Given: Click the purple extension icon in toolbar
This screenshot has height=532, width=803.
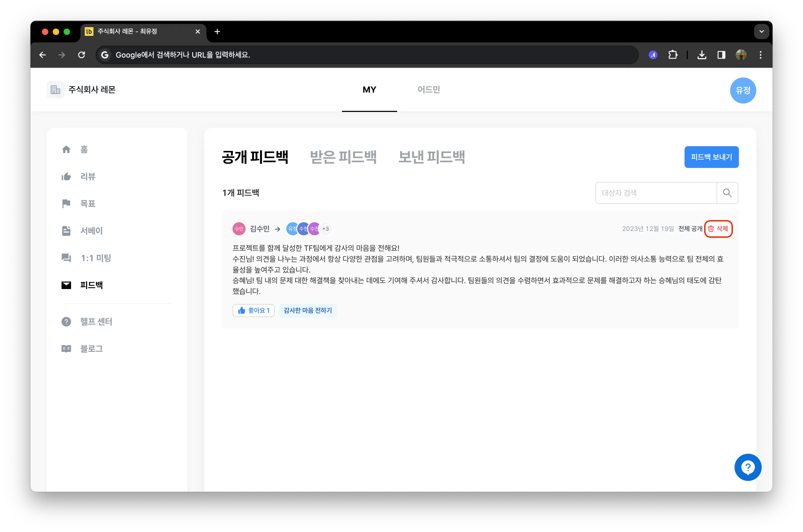Looking at the screenshot, I should 653,55.
